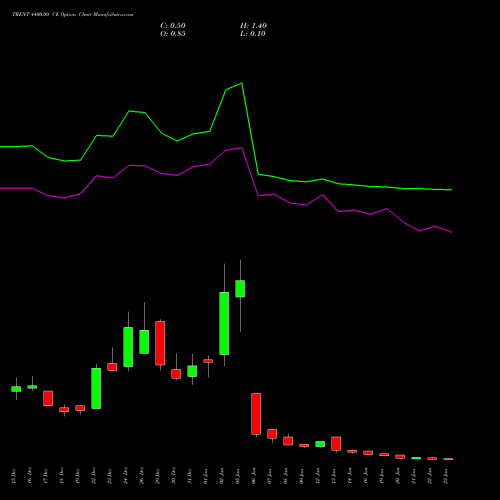The height and width of the screenshot is (500, 500).
Task: Click the high value 'H: 1.40'
Action: tap(253, 26)
